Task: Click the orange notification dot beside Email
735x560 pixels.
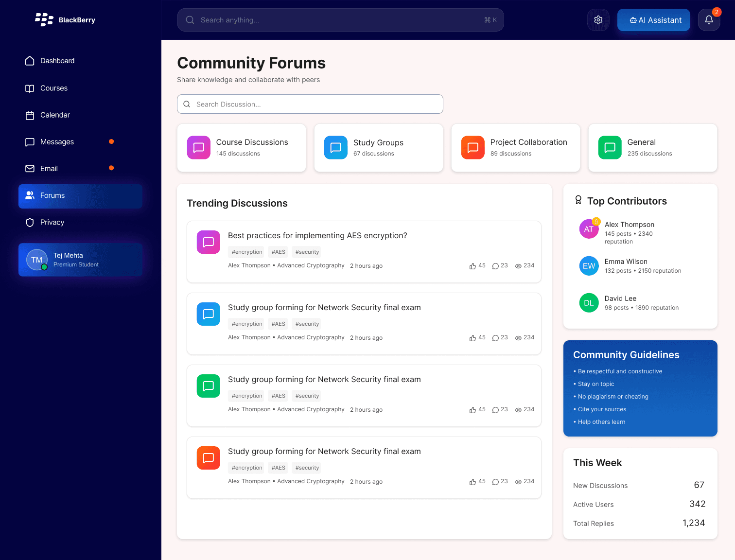Action: click(111, 168)
